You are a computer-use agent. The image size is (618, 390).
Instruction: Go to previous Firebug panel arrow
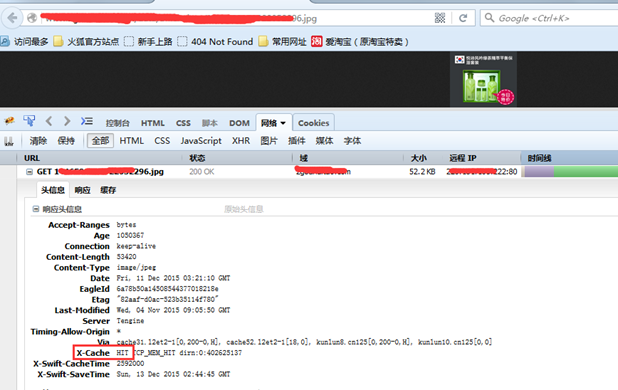click(49, 121)
